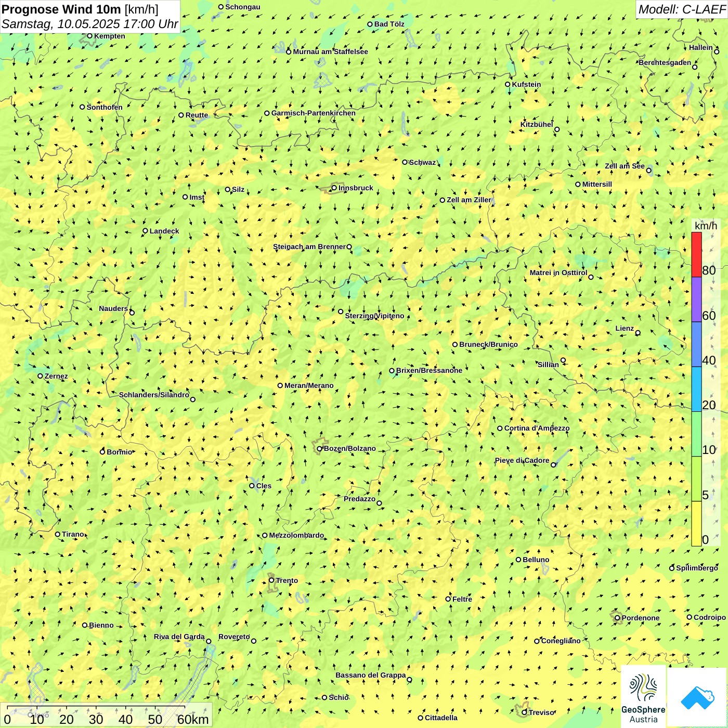Click the Sonthofen label
The image size is (728, 728).
(105, 107)
